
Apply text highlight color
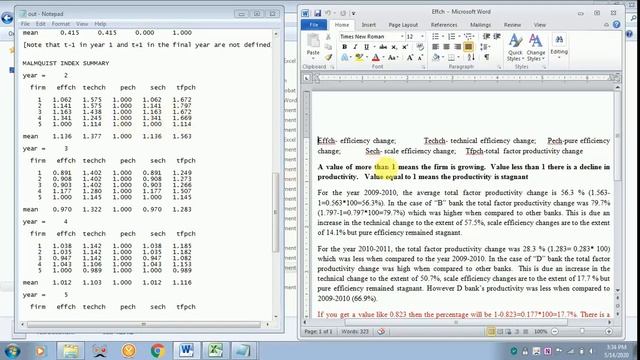pyautogui.click(x=358, y=58)
